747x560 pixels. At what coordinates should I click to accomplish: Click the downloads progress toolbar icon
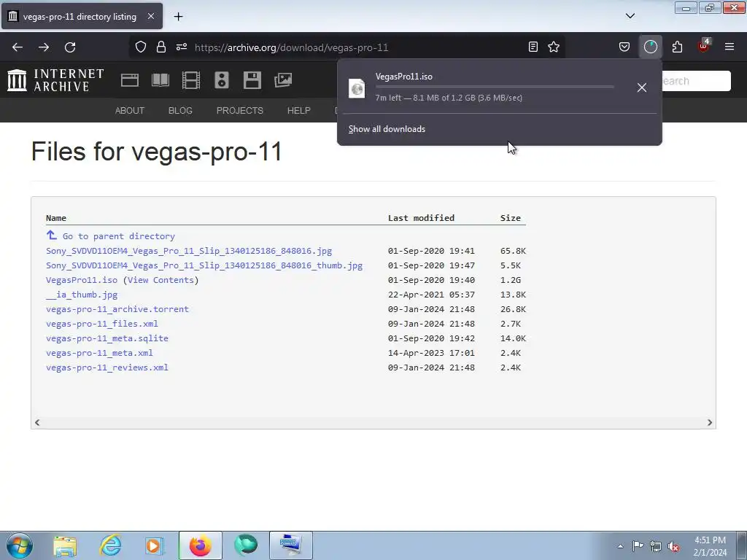click(x=650, y=47)
